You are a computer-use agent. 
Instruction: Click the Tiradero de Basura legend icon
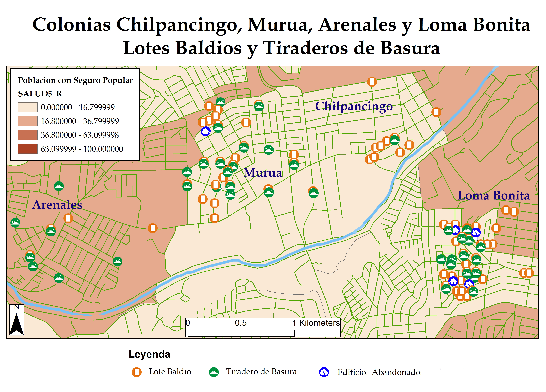click(214, 372)
